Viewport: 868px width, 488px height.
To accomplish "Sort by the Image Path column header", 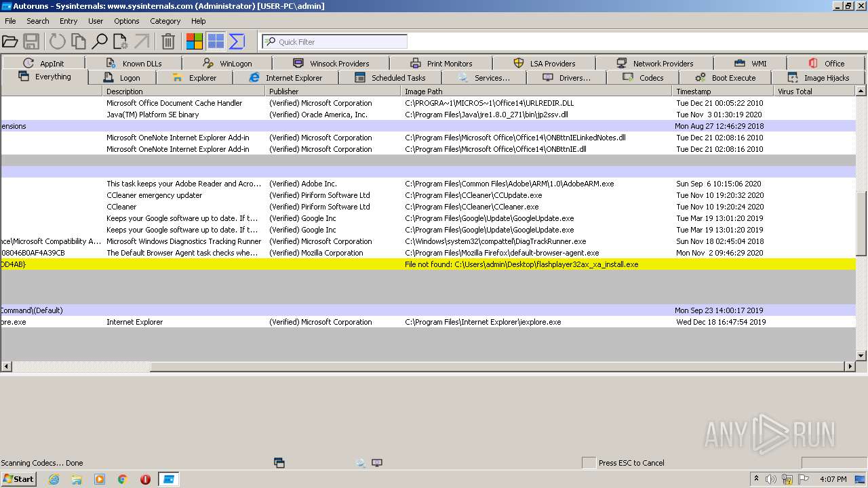I will (536, 91).
